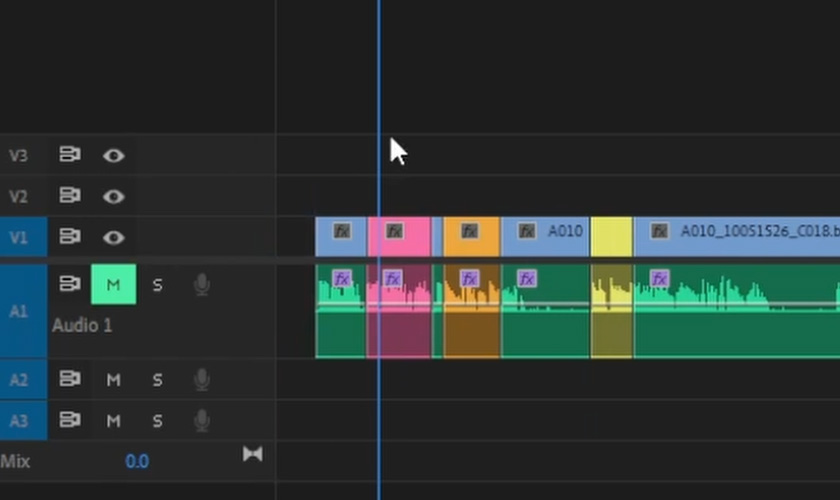Enable voice-over record on track A3
The image size is (840, 500).
202,421
